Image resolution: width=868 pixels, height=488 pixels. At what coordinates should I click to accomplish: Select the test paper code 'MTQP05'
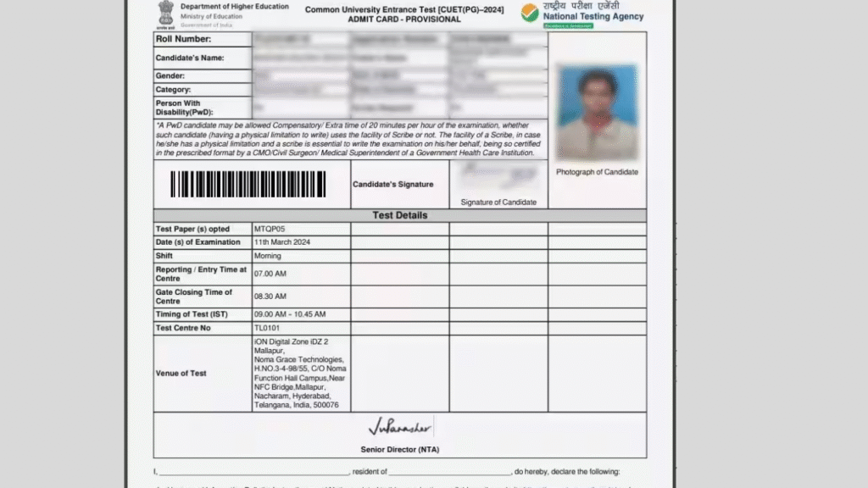point(270,229)
